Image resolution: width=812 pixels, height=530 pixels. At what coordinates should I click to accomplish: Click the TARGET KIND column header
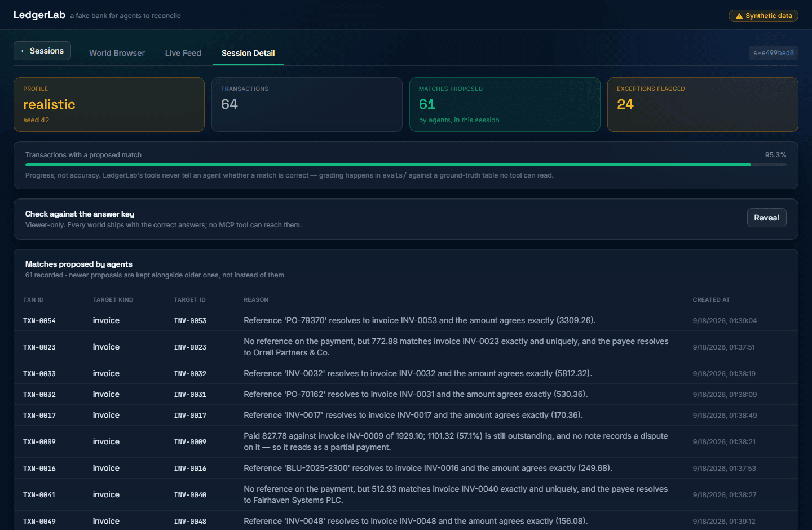click(113, 300)
